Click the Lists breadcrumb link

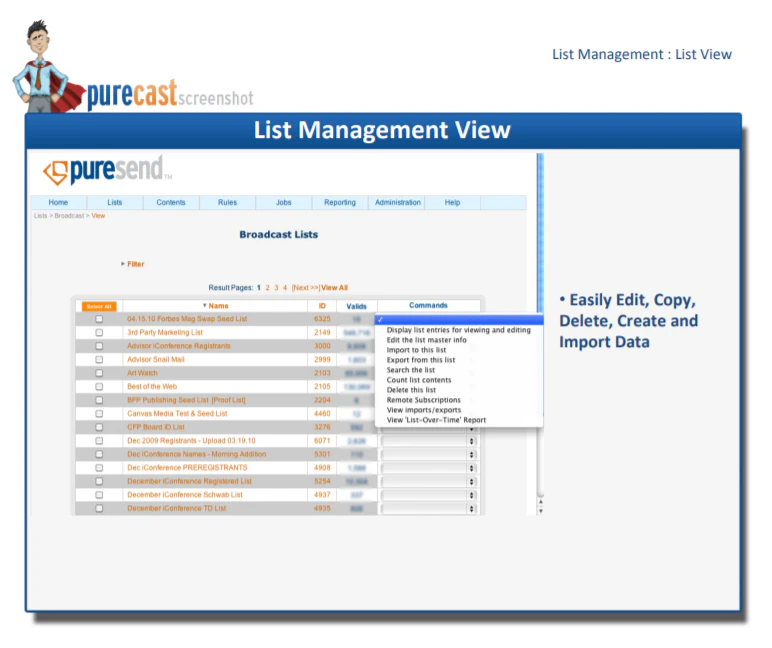click(40, 216)
